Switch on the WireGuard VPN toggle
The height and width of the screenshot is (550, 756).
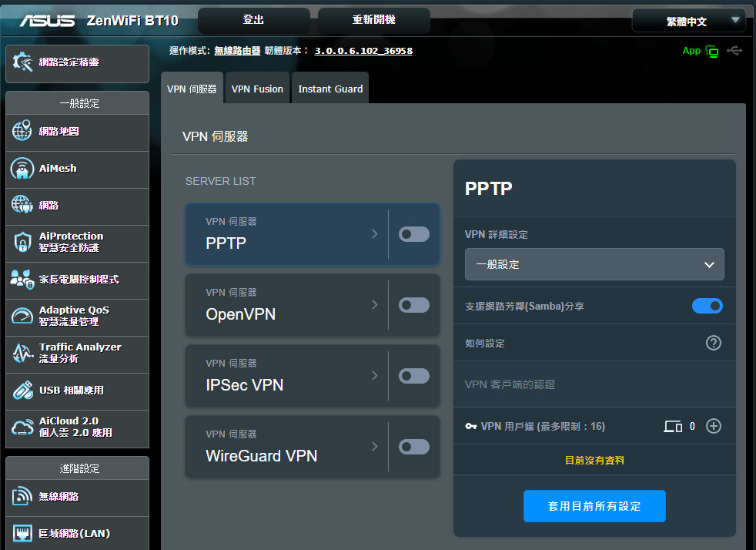[414, 448]
